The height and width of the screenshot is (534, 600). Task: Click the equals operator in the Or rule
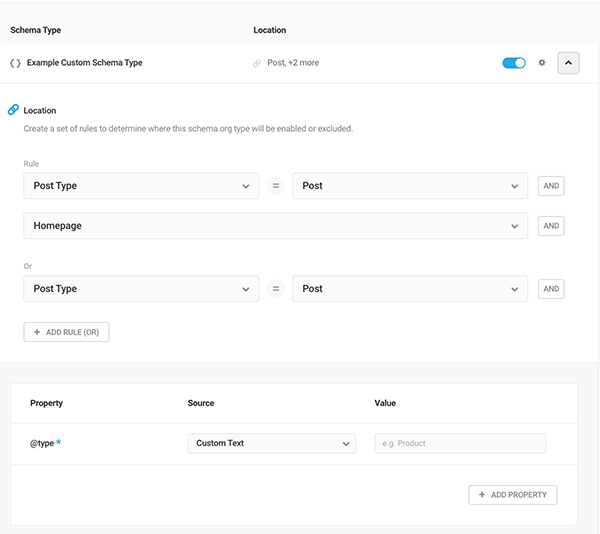[x=276, y=289]
